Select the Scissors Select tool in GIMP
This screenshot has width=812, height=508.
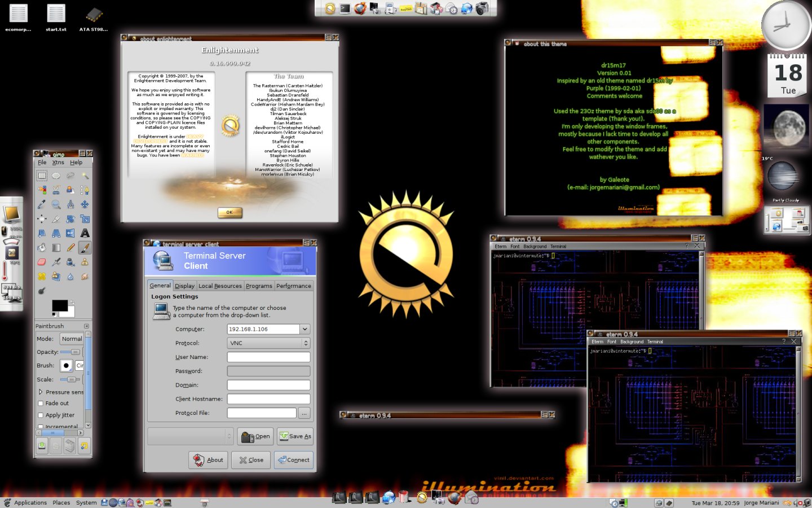point(56,190)
